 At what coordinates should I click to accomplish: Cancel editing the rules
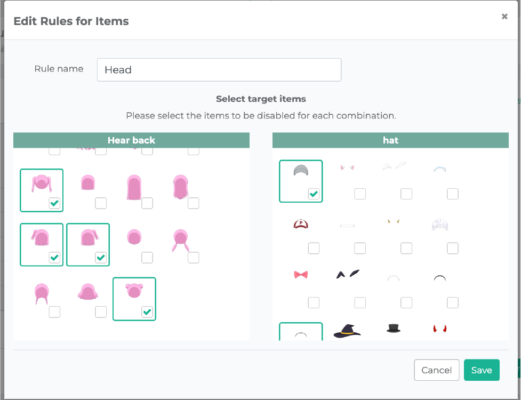[437, 370]
